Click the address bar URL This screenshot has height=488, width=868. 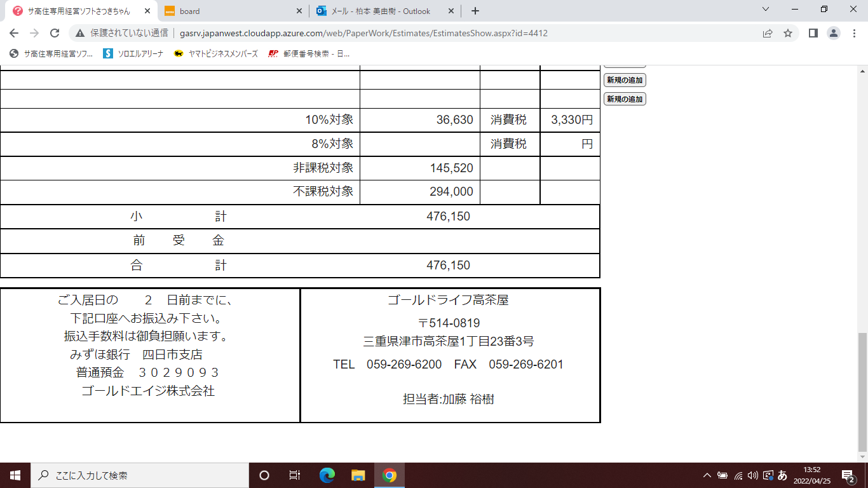coord(363,33)
